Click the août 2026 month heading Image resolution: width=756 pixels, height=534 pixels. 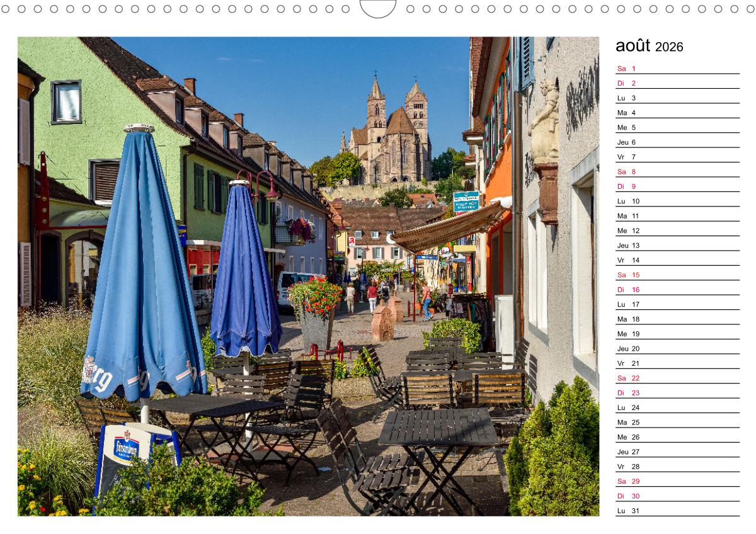pyautogui.click(x=649, y=47)
